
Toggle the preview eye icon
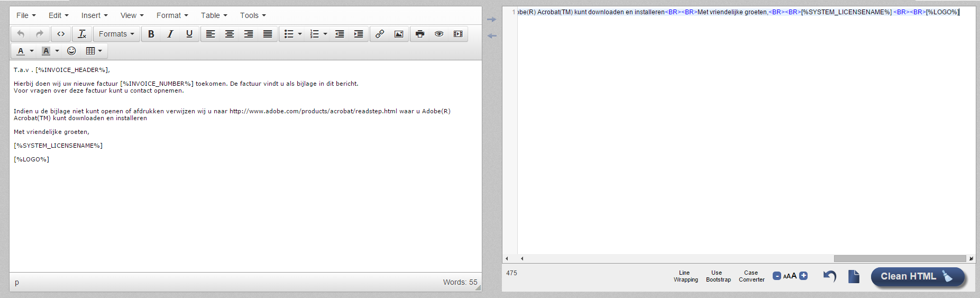pyautogui.click(x=439, y=34)
